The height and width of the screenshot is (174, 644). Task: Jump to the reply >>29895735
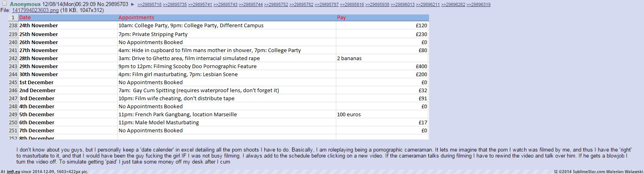point(175,5)
